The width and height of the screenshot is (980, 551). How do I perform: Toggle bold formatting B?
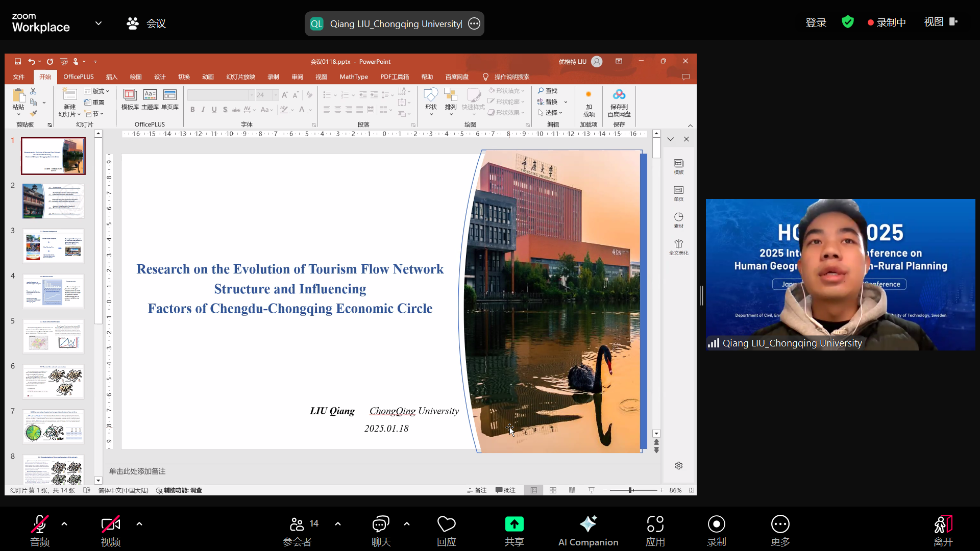192,109
